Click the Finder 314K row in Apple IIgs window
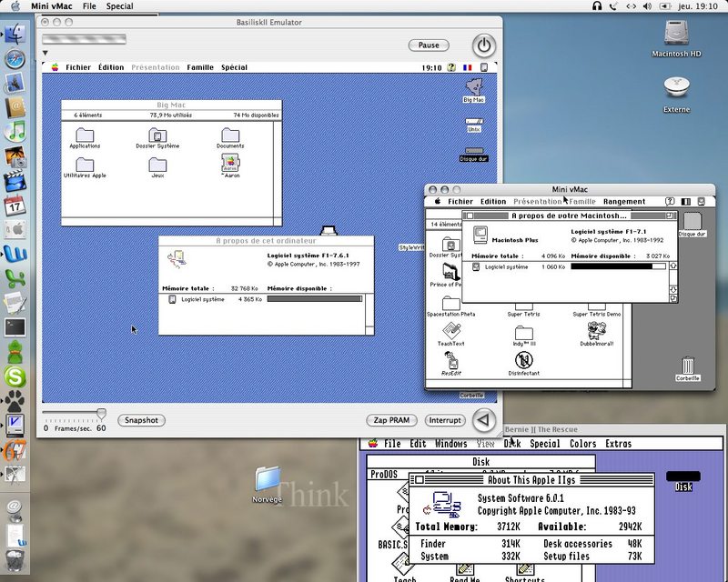 (470, 544)
